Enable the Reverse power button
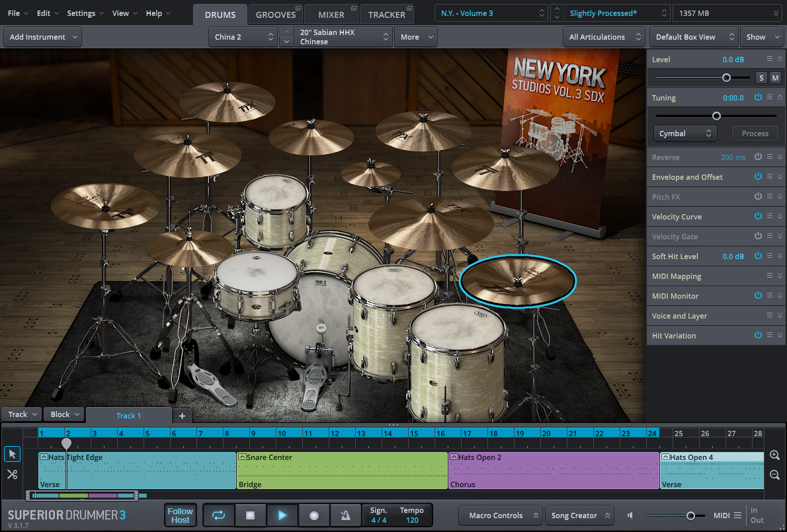 (758, 157)
